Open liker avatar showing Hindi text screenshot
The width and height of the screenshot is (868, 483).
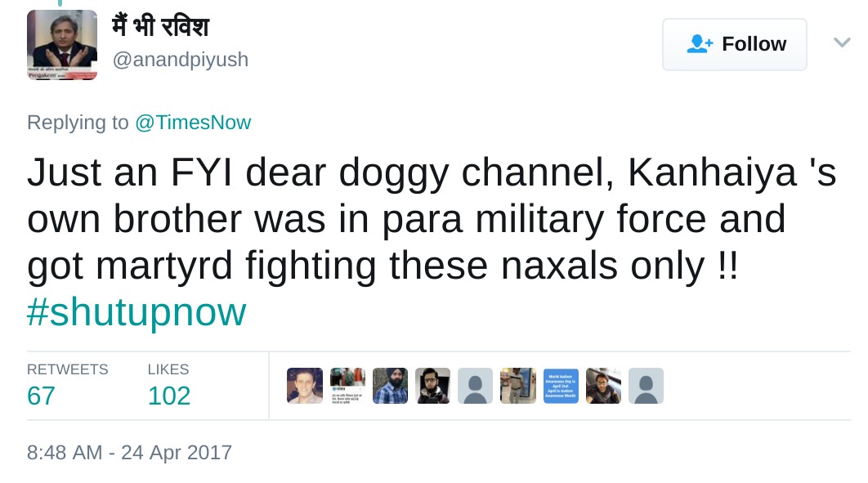click(347, 386)
